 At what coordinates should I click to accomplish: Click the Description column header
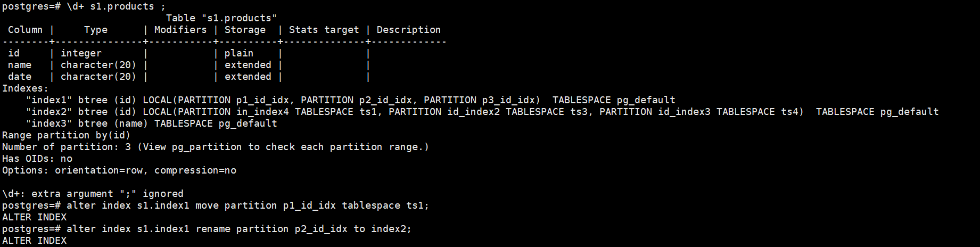pos(408,30)
